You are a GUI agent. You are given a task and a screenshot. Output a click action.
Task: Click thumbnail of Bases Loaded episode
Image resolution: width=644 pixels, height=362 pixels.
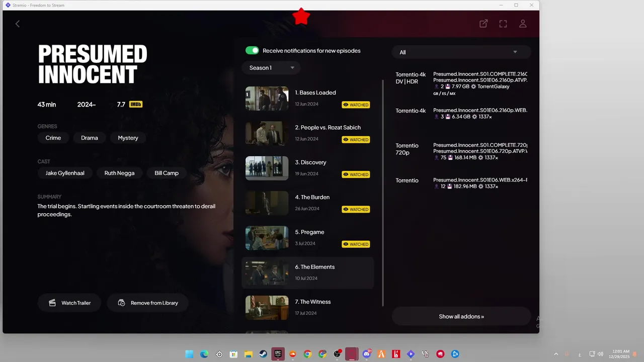267,99
